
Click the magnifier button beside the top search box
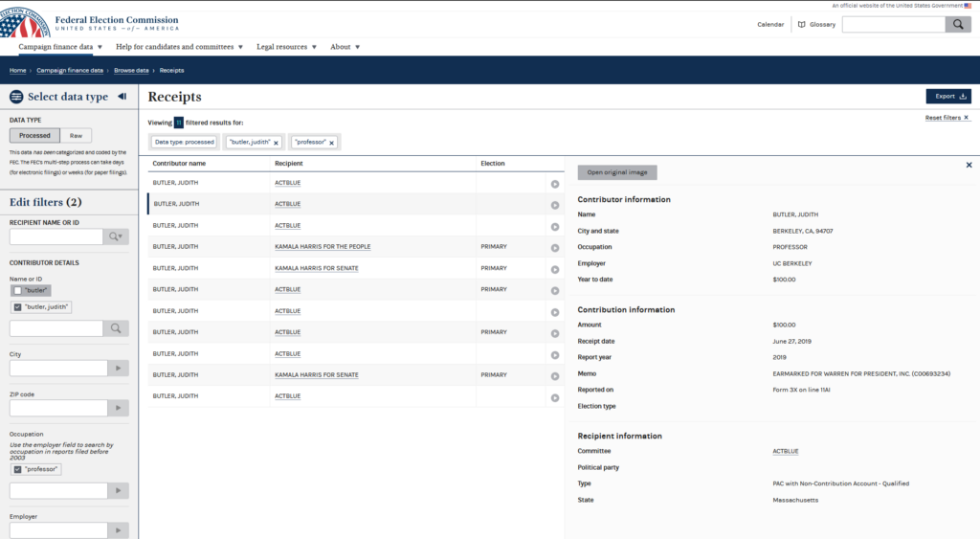pyautogui.click(x=958, y=24)
